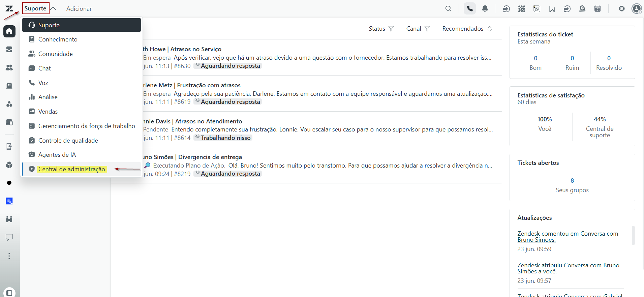Select Suporte in the product menu

tap(82, 25)
